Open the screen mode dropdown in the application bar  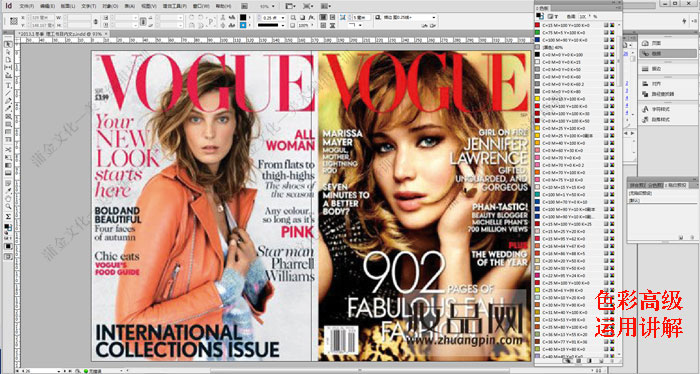(308, 6)
